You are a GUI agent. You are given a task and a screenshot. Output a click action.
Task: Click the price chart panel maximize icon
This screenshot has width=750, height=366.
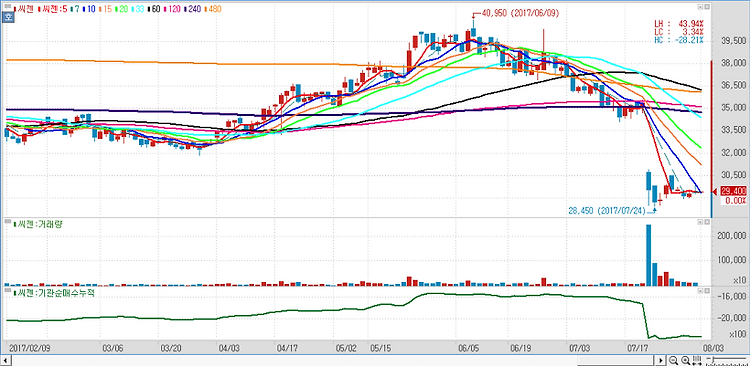pyautogui.click(x=706, y=8)
